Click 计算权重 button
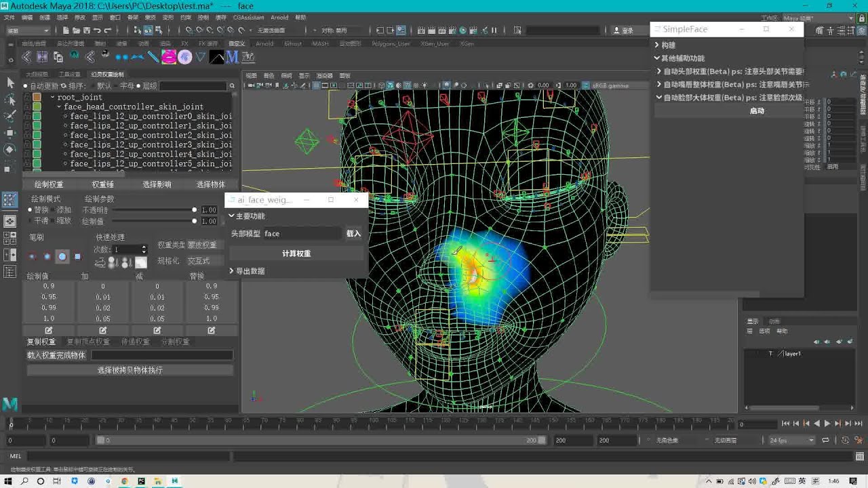Screen dimensions: 868x488 coord(296,253)
